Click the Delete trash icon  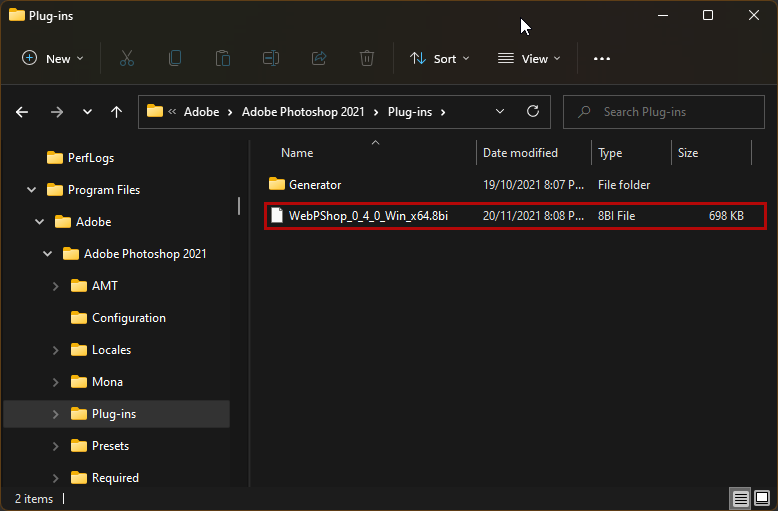[367, 59]
